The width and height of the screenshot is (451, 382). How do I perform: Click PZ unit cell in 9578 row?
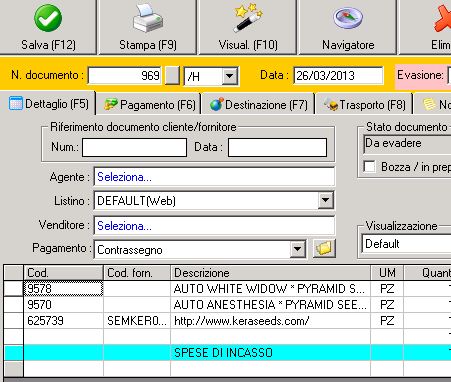pyautogui.click(x=387, y=289)
